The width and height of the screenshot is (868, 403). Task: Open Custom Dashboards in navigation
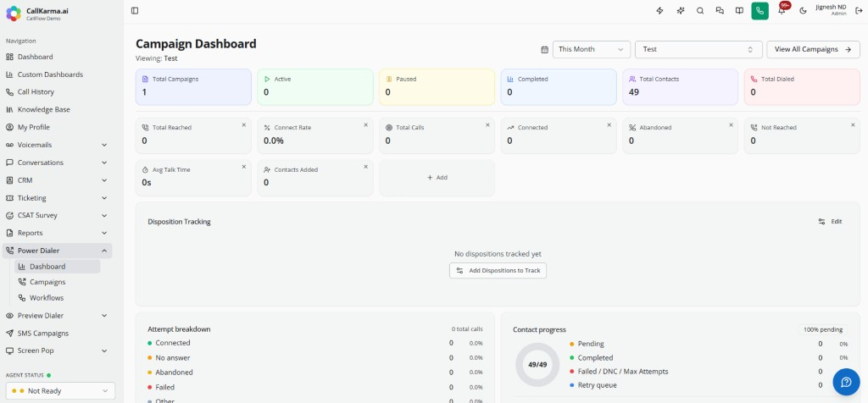(57, 75)
